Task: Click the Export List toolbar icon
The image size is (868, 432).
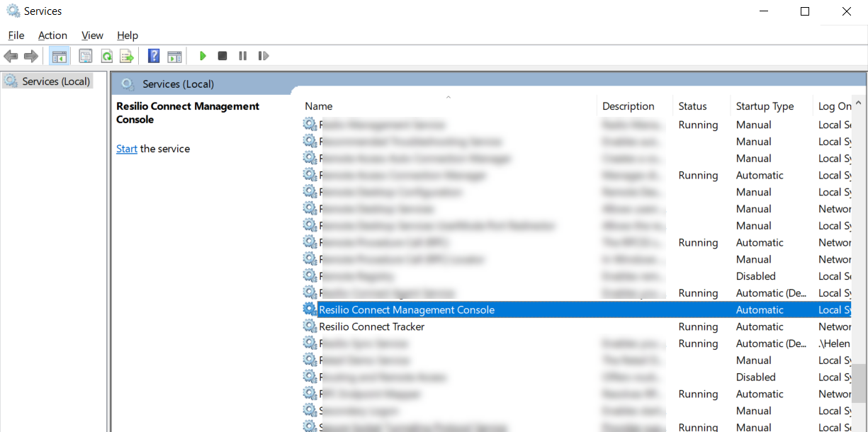Action: pyautogui.click(x=126, y=56)
